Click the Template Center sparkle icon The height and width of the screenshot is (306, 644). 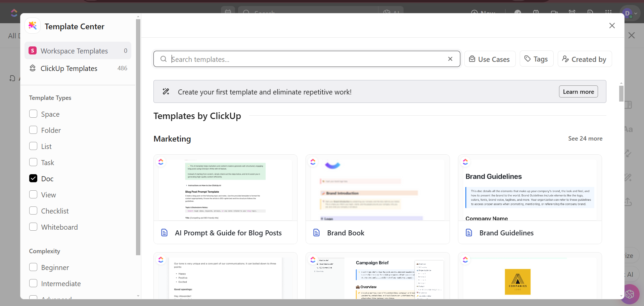tap(33, 26)
